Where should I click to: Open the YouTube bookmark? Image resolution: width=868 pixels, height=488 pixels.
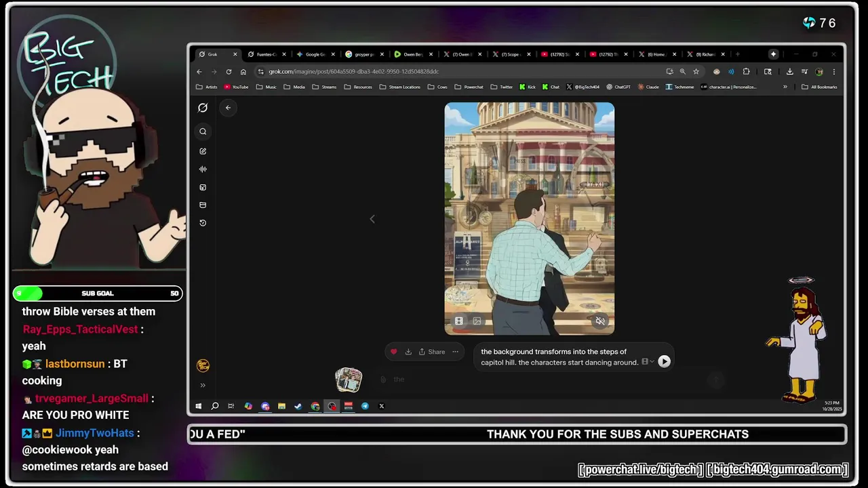click(x=236, y=87)
